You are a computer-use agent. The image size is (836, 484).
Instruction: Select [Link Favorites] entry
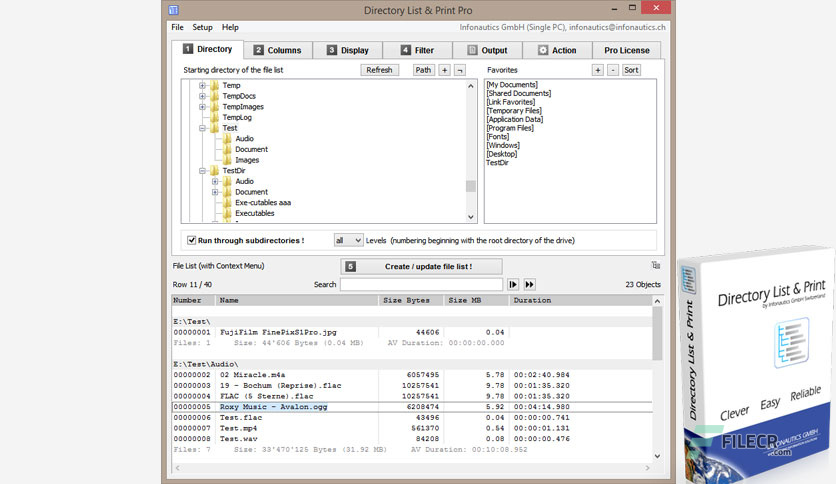click(x=510, y=102)
